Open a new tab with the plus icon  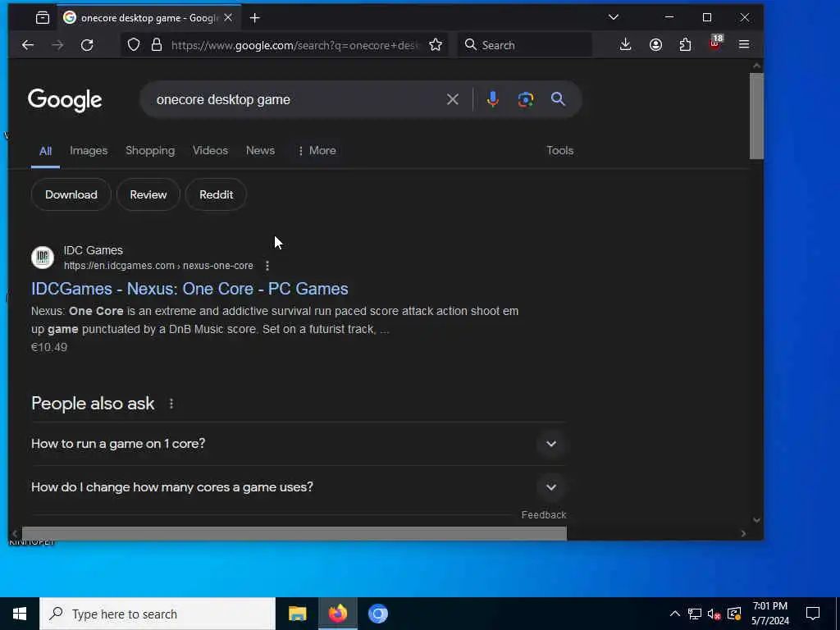255,18
